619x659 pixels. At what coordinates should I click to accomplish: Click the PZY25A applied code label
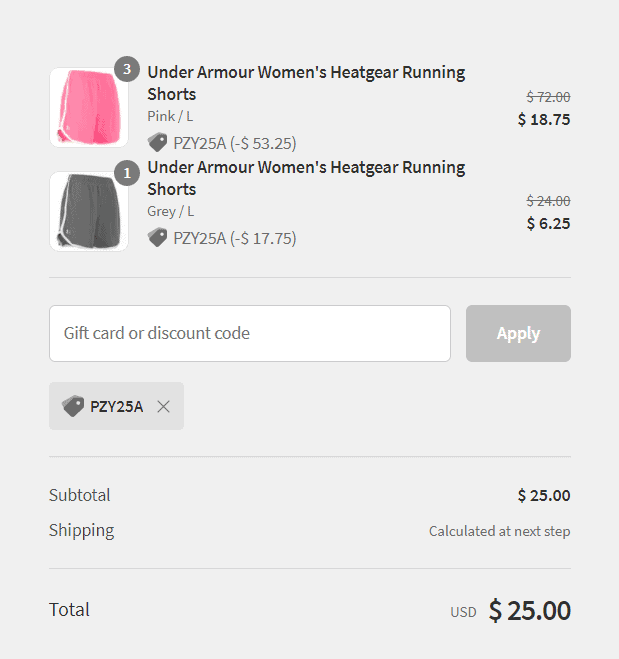click(x=116, y=406)
